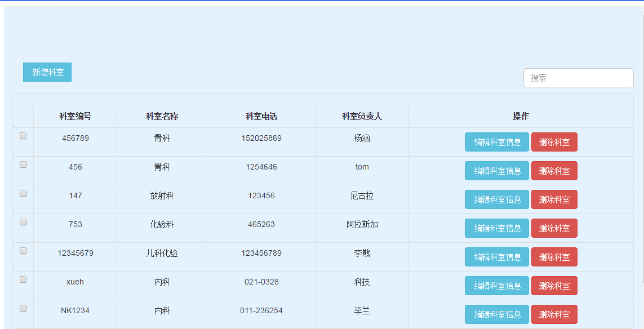Click the name 杨涵

pos(362,139)
